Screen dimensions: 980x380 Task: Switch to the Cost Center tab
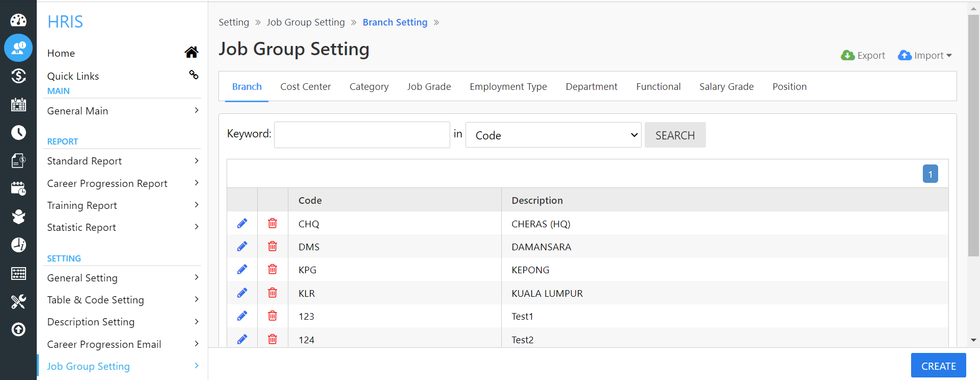305,86
